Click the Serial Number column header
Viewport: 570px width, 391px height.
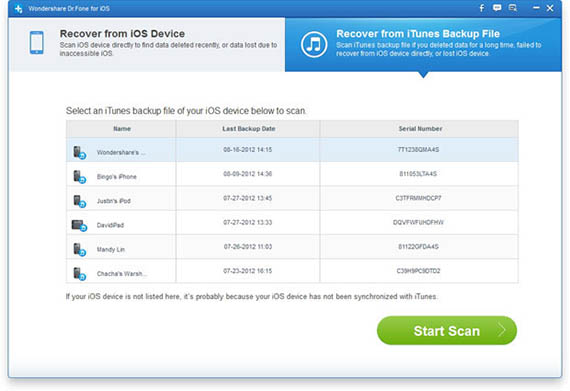click(x=420, y=129)
